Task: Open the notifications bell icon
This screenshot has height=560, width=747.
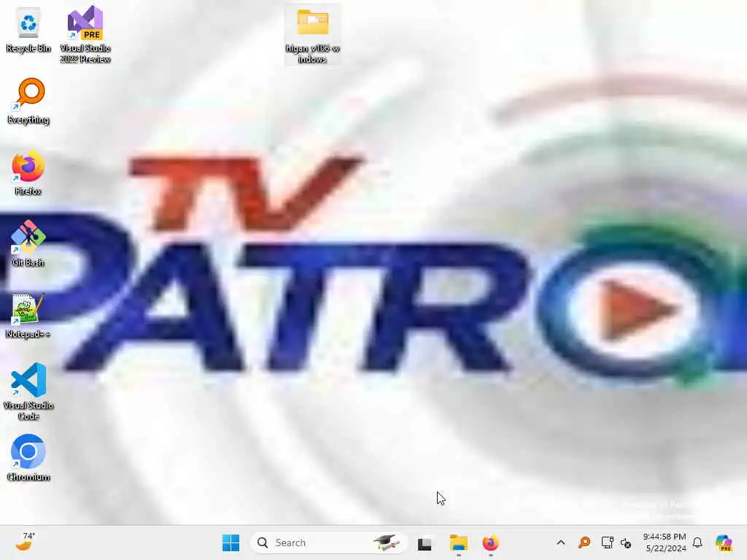Action: (x=697, y=542)
